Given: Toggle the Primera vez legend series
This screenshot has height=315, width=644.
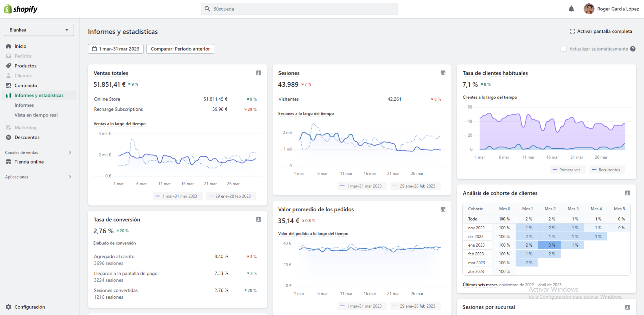Looking at the screenshot, I should [x=566, y=170].
